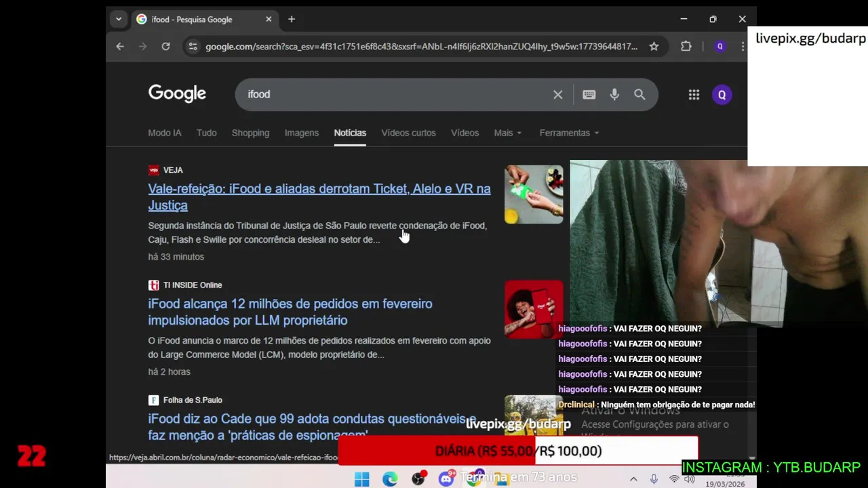Image resolution: width=868 pixels, height=488 pixels.
Task: Click the TI INSIDE Online source label
Action: coord(193,285)
